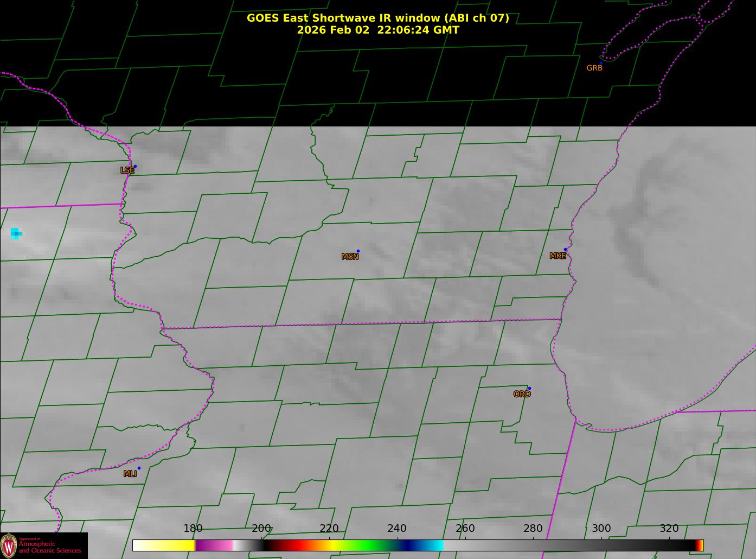Click the blue station dot at LSE

click(x=135, y=167)
